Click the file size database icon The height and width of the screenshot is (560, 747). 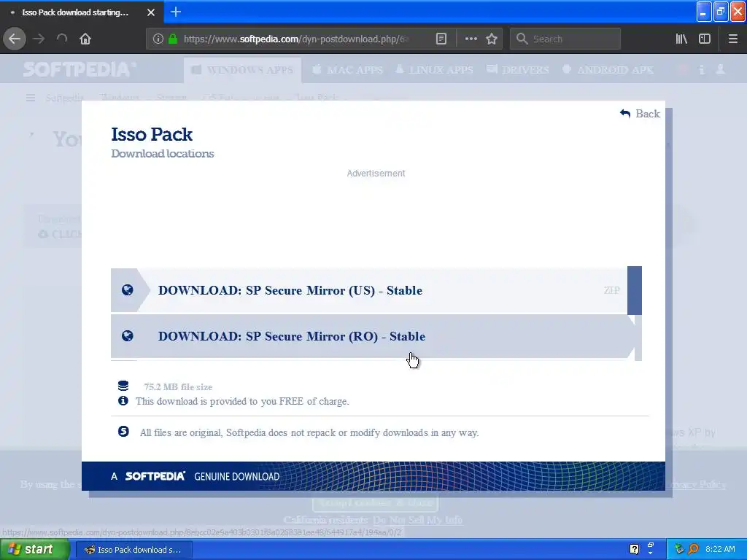coord(123,386)
